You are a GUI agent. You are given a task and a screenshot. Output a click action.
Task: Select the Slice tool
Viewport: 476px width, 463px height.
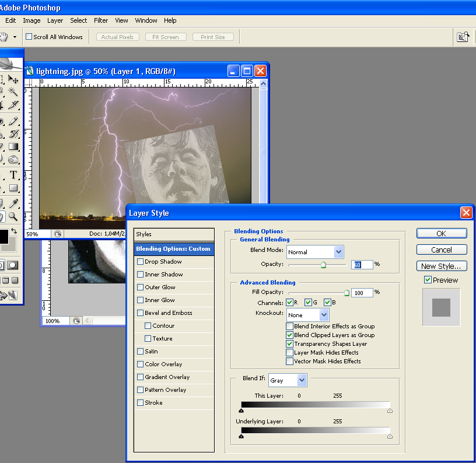pyautogui.click(x=13, y=105)
